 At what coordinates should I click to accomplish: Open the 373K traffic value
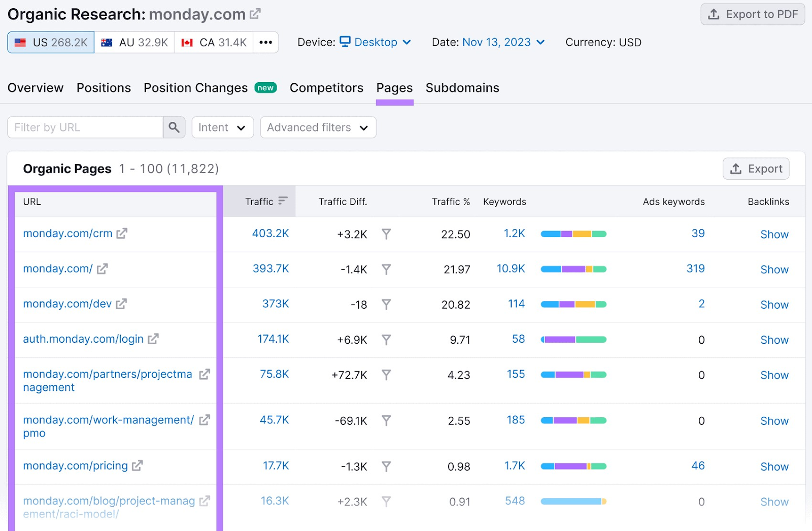point(276,304)
